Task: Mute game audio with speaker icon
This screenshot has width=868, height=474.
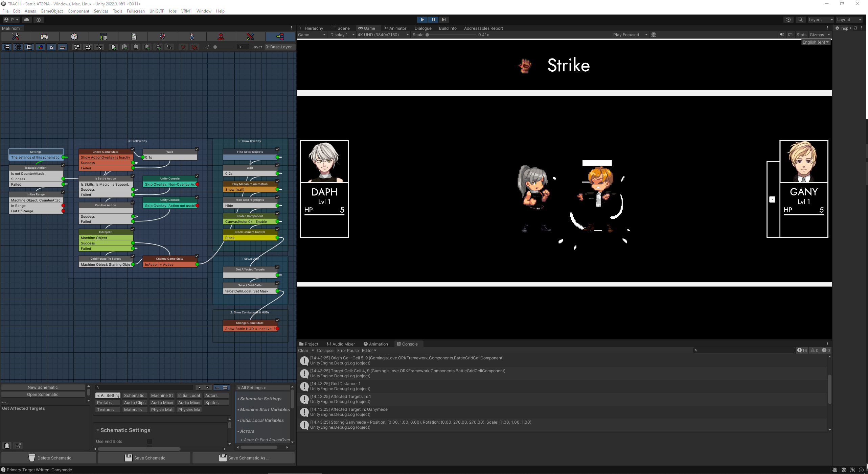Action: (x=782, y=34)
